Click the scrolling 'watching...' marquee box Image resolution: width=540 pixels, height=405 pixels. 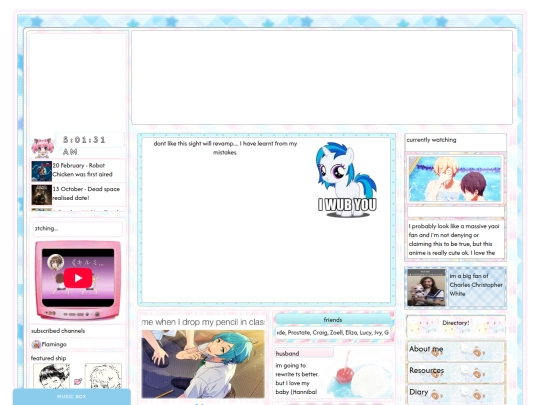pos(78,229)
